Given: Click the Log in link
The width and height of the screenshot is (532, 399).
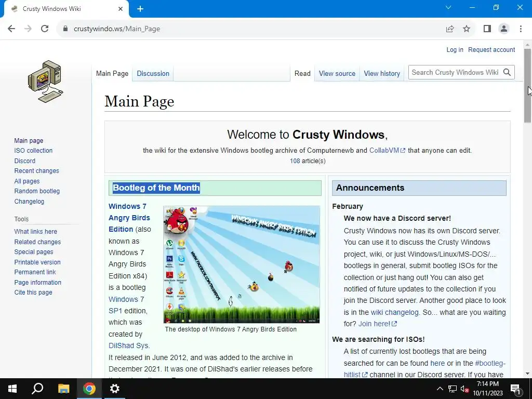Looking at the screenshot, I should pos(455,50).
